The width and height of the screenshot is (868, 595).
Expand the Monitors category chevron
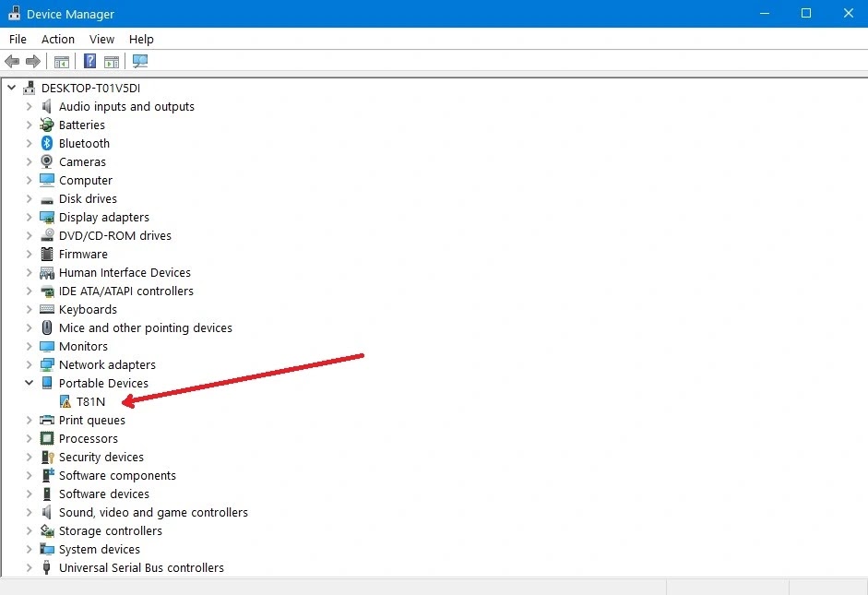[30, 347]
